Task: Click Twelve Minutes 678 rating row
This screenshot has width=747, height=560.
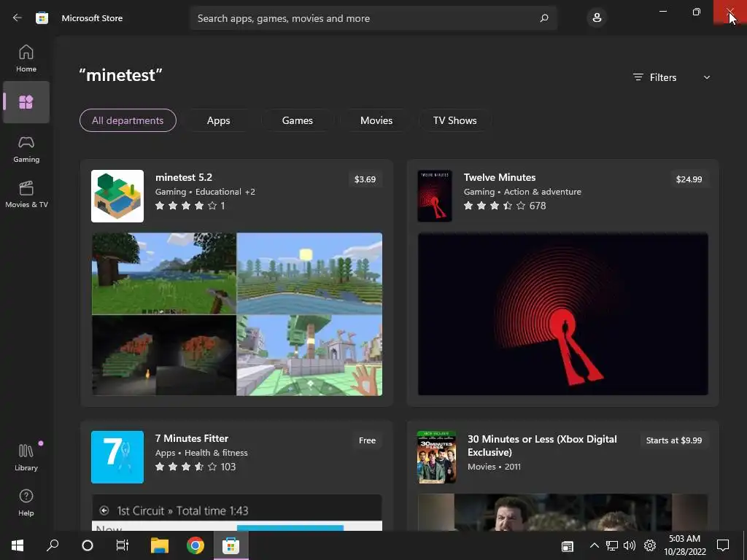Action: (505, 206)
